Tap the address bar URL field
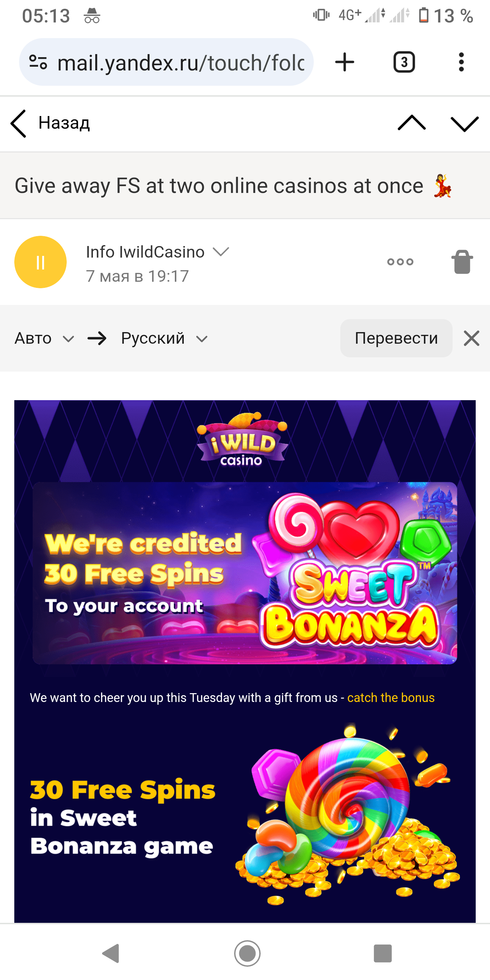The image size is (490, 980). pos(181,63)
